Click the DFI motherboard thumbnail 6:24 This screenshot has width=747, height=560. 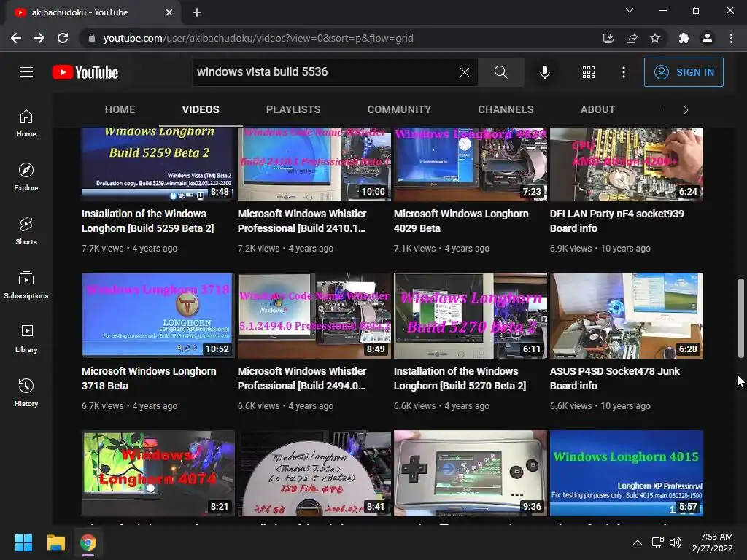[x=627, y=164]
